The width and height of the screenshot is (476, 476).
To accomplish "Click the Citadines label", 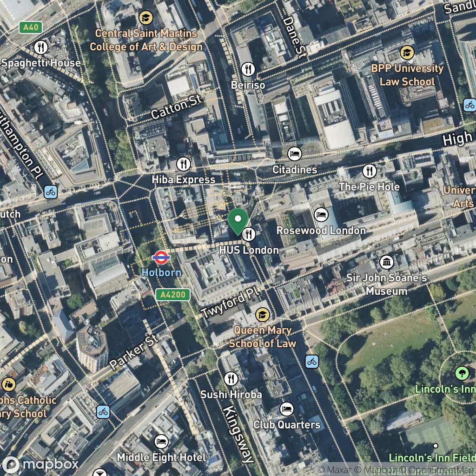I will pos(294,169).
